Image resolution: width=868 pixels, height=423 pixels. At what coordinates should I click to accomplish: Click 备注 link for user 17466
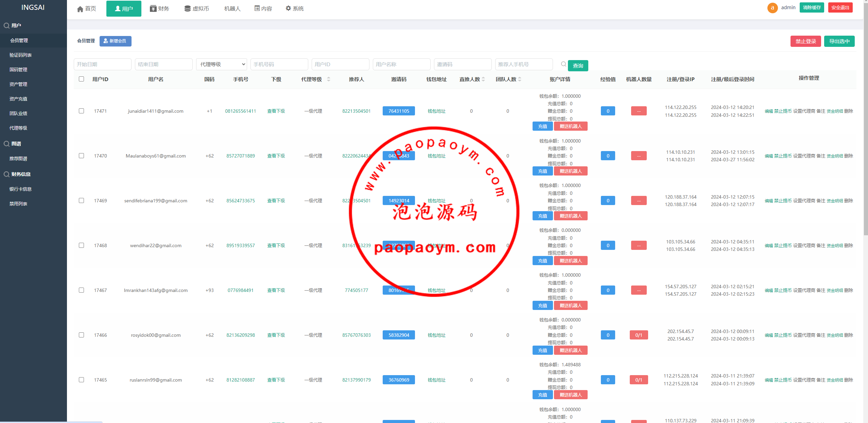coord(821,335)
